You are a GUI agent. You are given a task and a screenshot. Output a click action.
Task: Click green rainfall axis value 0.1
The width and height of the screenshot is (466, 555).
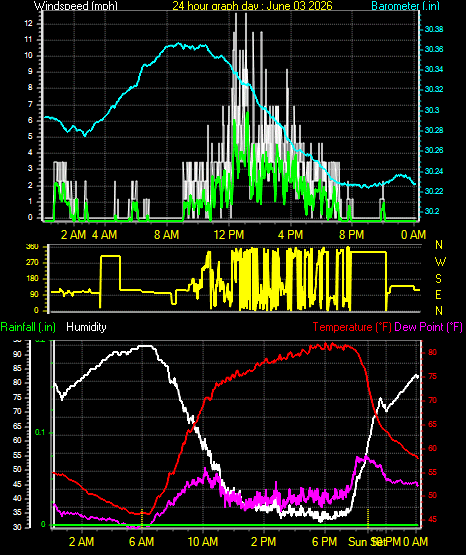tap(40, 433)
